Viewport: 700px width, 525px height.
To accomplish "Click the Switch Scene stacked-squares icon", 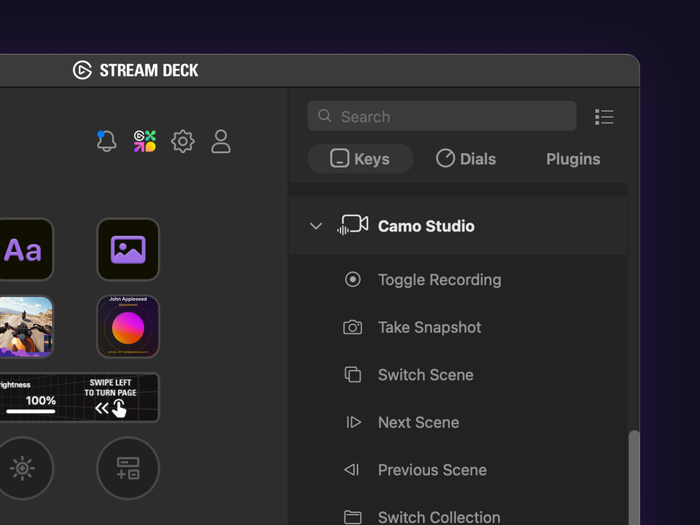I will 353,375.
